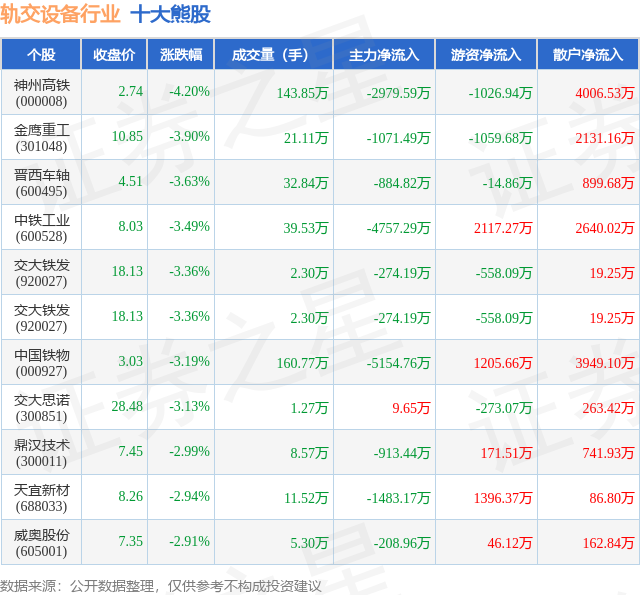Select stock 中国铁物 (000927)
The image size is (640, 595).
pyautogui.click(x=42, y=363)
